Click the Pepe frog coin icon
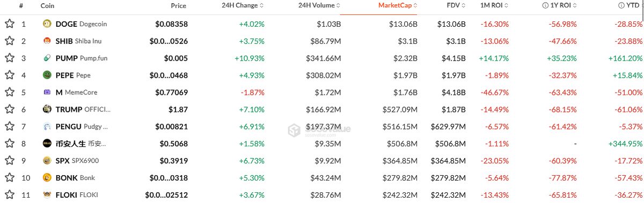 coord(47,75)
